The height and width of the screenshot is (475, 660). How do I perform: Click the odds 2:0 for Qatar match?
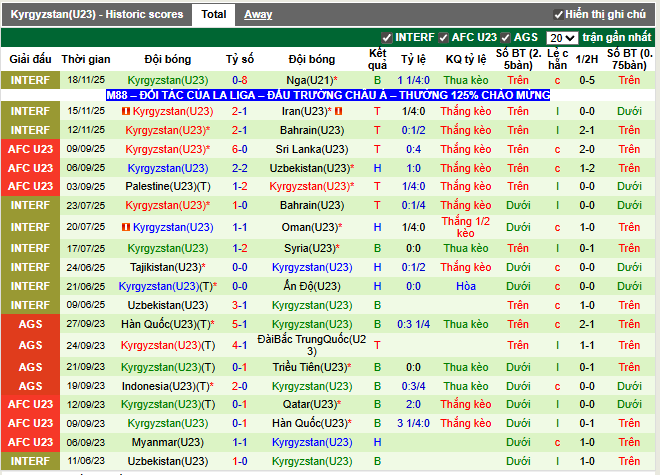coord(413,404)
